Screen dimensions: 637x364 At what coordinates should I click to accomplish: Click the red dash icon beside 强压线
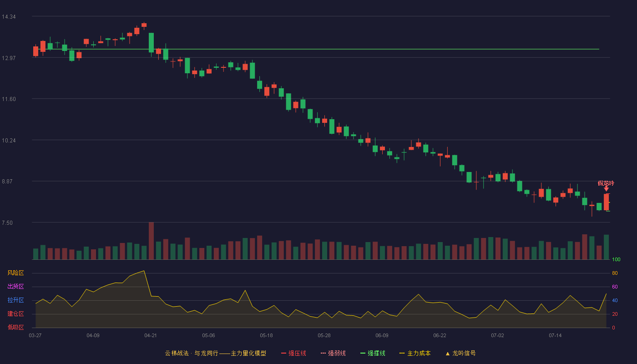click(283, 353)
